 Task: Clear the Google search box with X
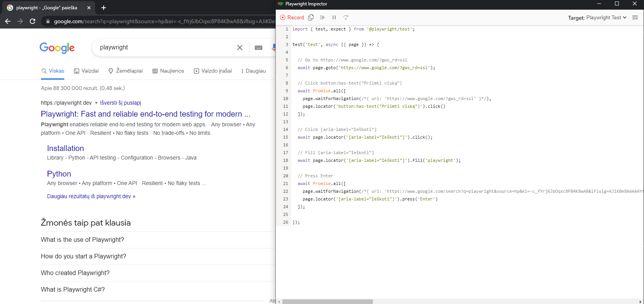240,48
